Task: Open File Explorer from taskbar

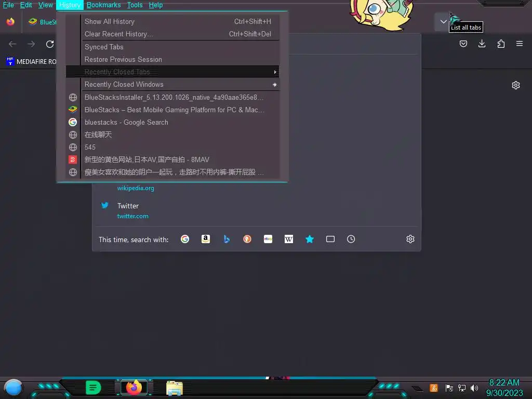Action: pyautogui.click(x=175, y=388)
